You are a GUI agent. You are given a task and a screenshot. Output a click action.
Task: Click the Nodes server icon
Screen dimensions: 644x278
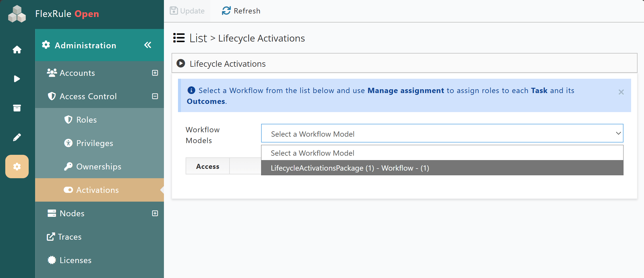[52, 213]
